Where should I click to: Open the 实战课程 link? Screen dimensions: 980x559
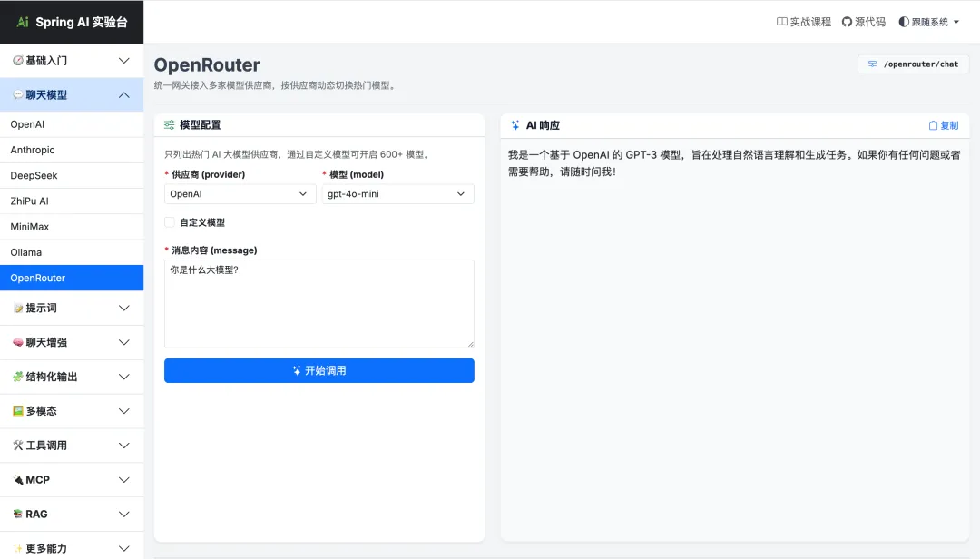tap(804, 22)
